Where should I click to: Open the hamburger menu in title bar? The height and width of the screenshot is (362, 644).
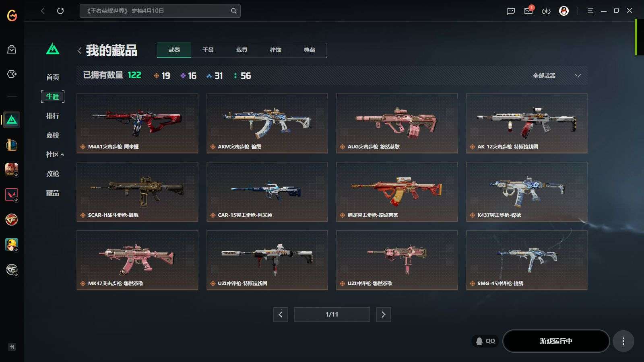pyautogui.click(x=590, y=11)
